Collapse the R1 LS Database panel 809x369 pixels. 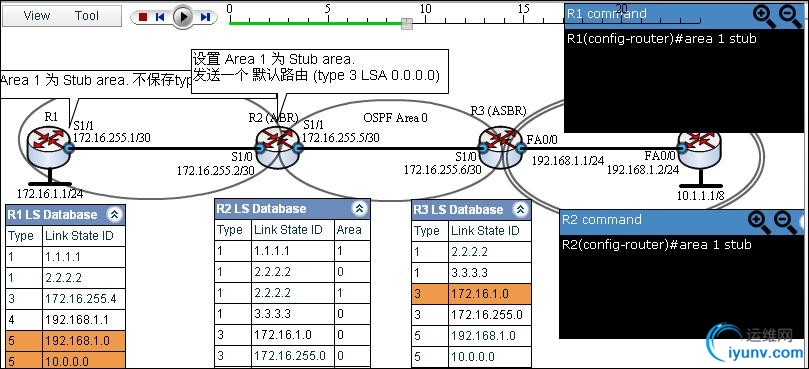tap(114, 215)
